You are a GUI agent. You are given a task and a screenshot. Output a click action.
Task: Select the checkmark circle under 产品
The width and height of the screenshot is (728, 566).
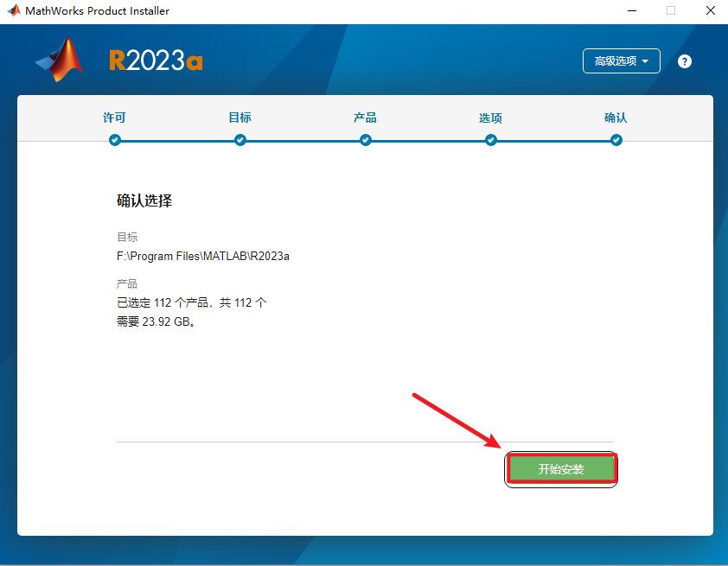pos(366,140)
